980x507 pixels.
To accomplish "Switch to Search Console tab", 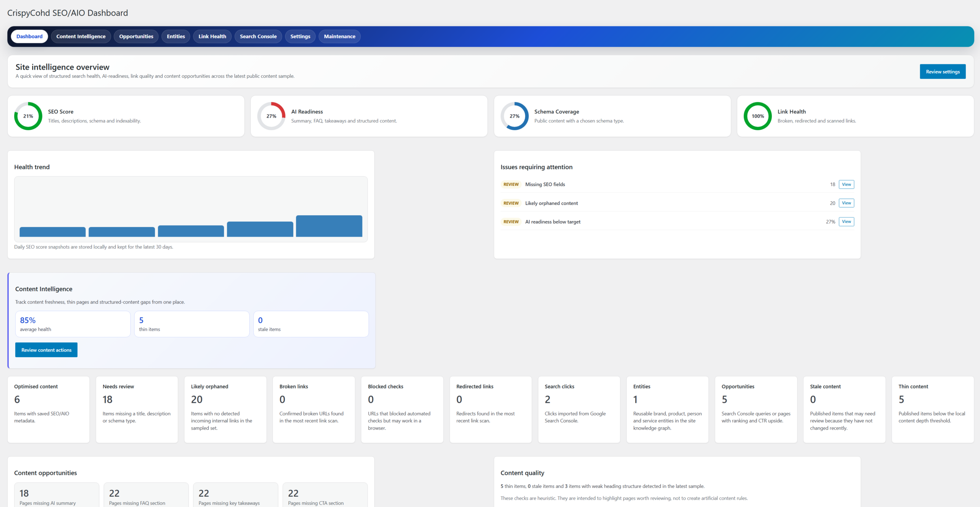I will [x=258, y=36].
